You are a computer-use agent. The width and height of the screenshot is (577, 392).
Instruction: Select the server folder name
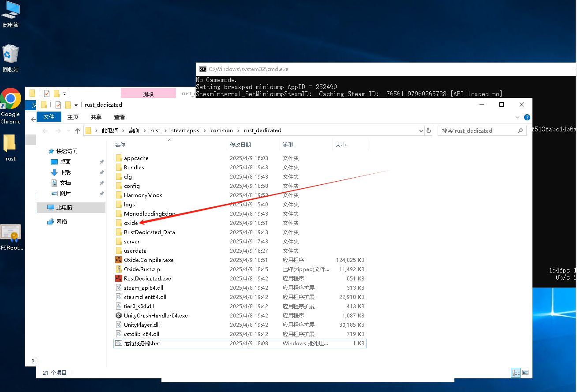(x=132, y=241)
